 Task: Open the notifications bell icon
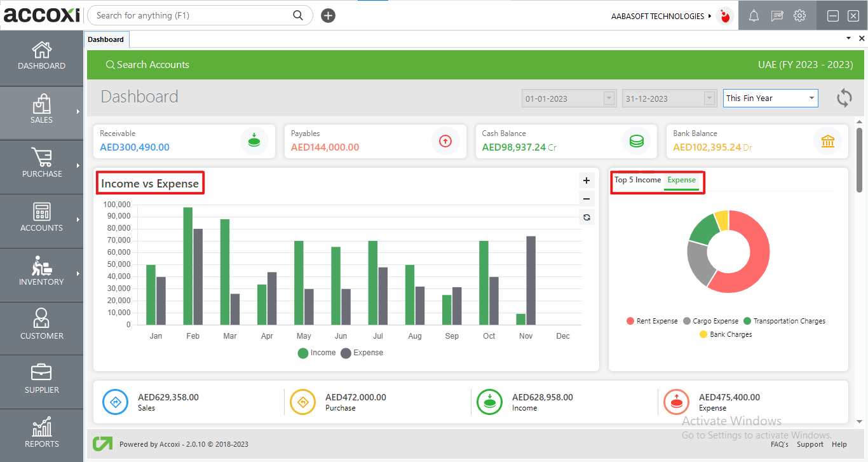[x=754, y=17]
